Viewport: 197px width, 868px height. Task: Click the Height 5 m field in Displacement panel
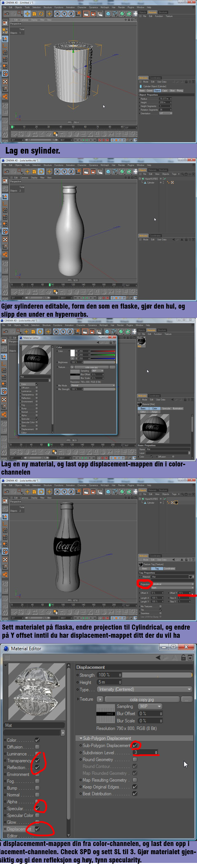click(109, 682)
